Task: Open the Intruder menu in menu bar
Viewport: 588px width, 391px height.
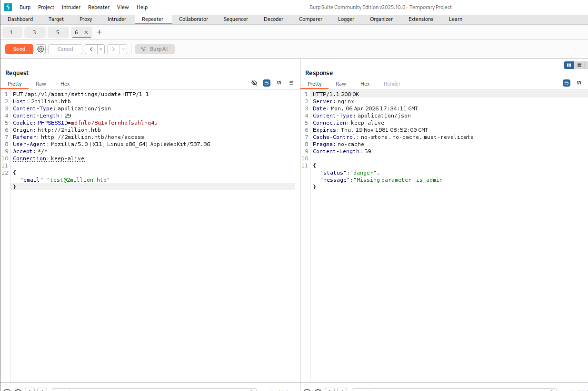Action: (x=71, y=7)
